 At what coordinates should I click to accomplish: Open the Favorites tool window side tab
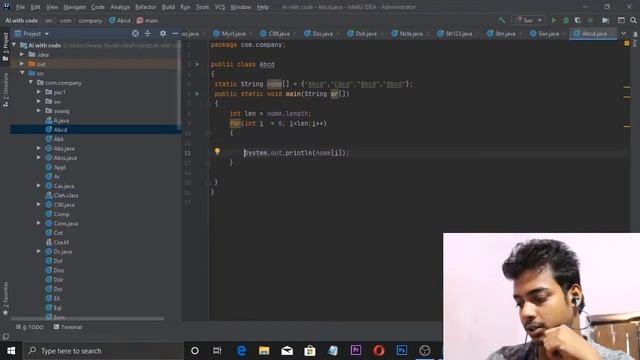(5, 298)
